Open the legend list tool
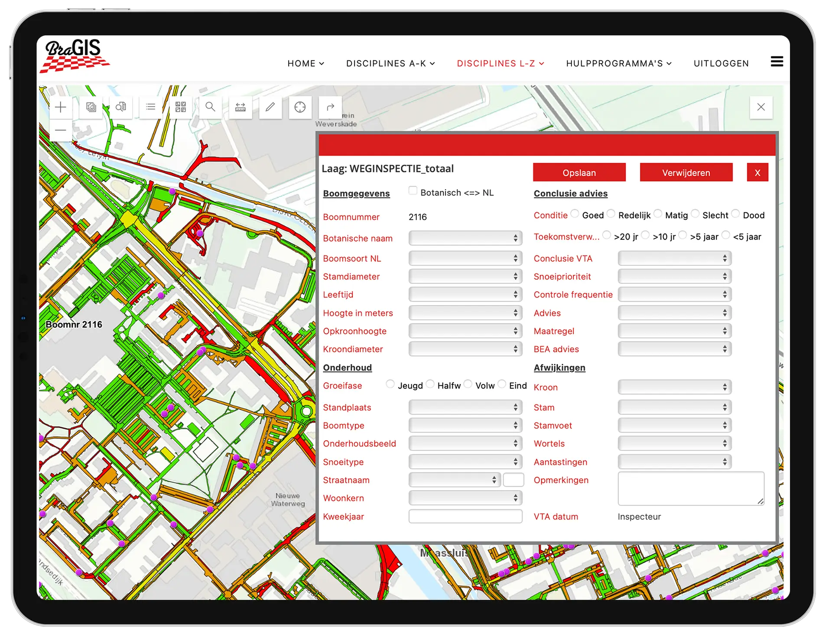Screen dimensions: 832x644 (151, 107)
